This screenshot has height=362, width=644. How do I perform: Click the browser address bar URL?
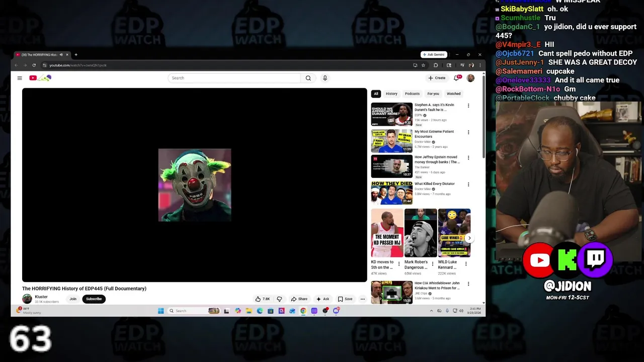click(78, 65)
